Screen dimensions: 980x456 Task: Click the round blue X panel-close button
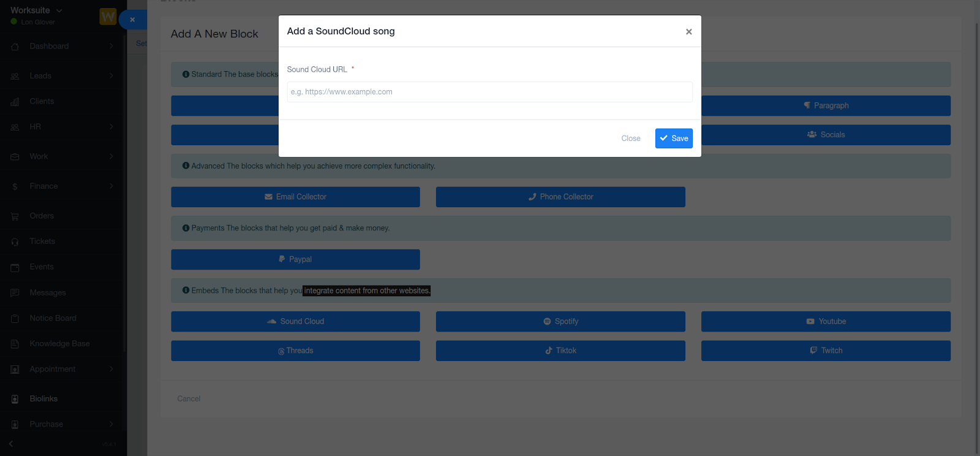tap(132, 20)
